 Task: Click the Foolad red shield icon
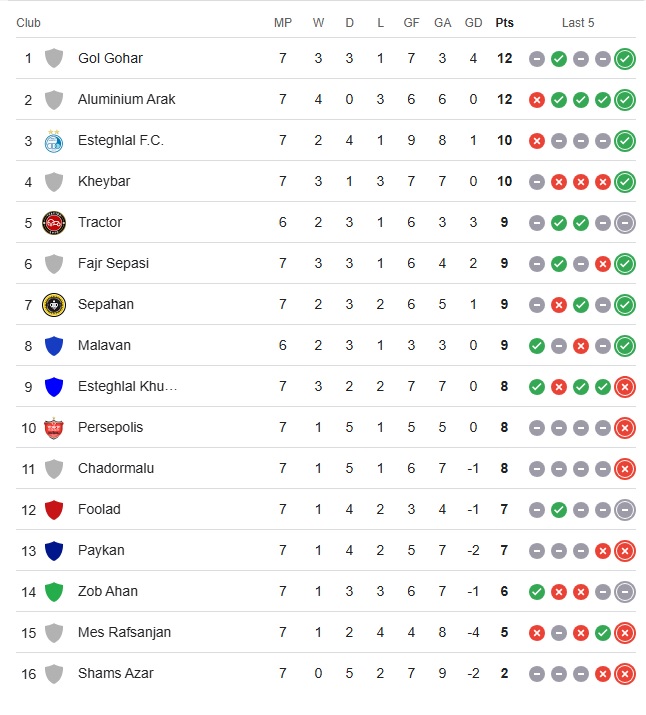[x=54, y=510]
